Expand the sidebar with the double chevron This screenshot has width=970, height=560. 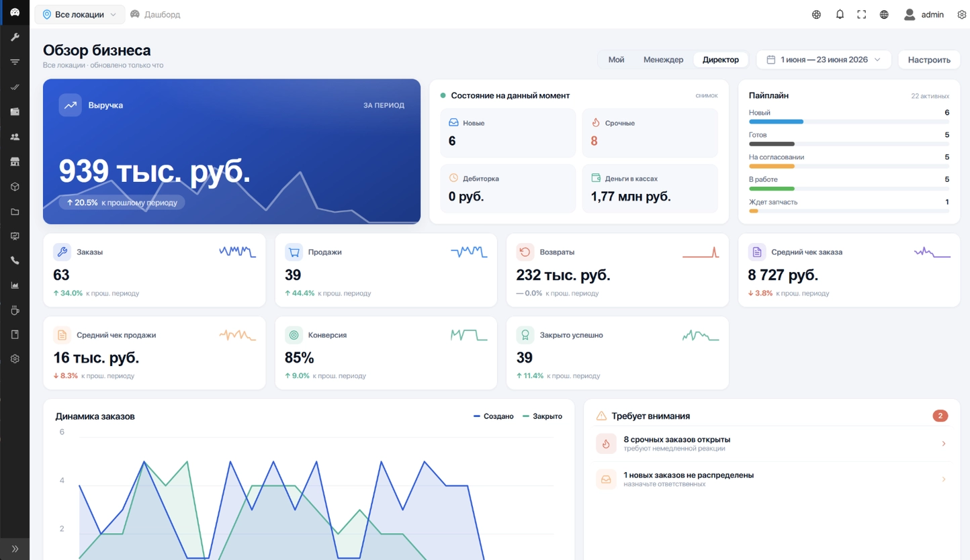coord(15,549)
